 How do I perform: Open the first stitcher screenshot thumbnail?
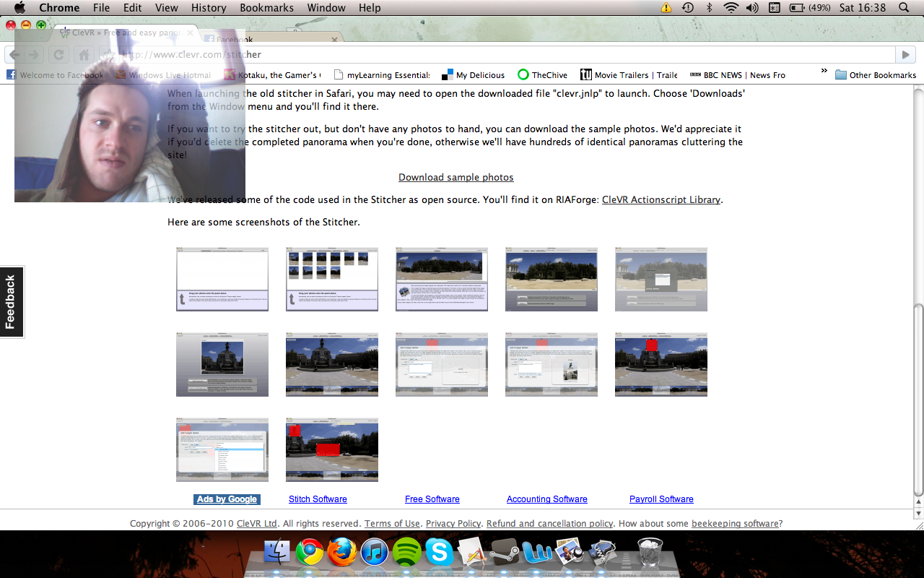pyautogui.click(x=222, y=280)
